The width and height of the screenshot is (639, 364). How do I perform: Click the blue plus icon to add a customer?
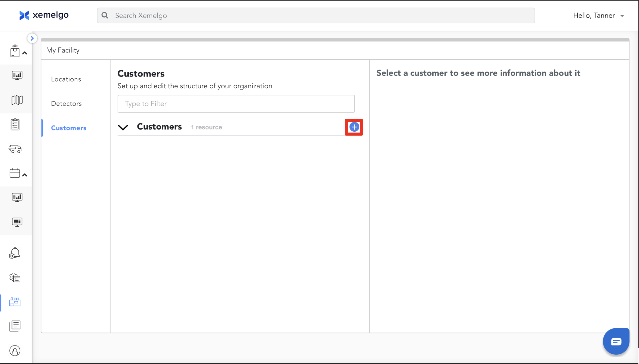[354, 127]
